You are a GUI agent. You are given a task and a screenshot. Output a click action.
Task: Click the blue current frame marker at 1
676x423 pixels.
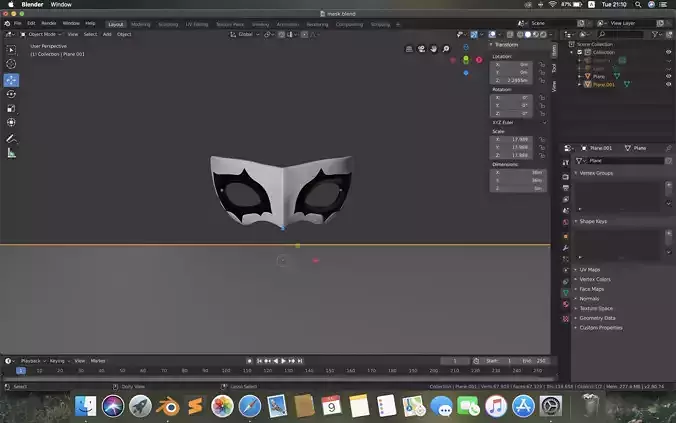point(21,371)
